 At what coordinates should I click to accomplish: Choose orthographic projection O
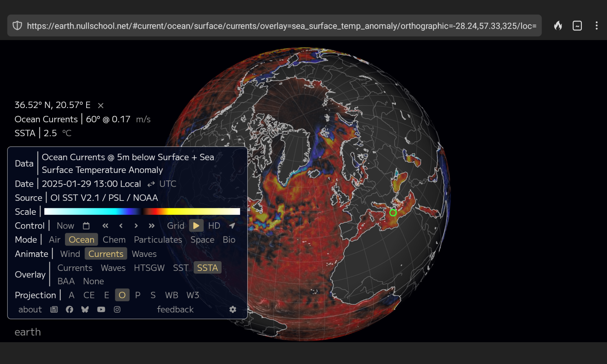(x=122, y=295)
